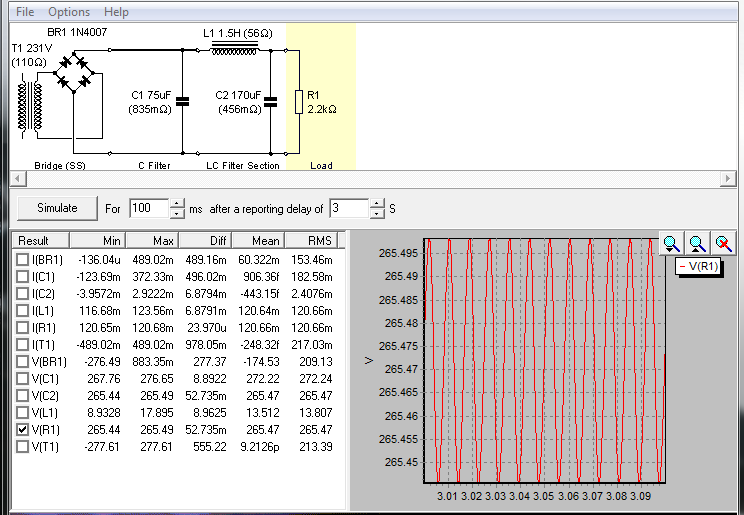The image size is (744, 515).
Task: Open the File menu
Action: [25, 12]
